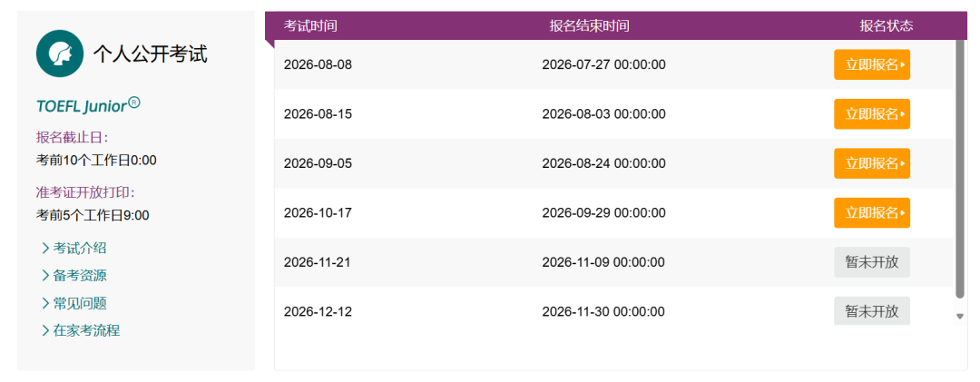Open the 在家考流程 link
980x382 pixels.
(x=86, y=330)
